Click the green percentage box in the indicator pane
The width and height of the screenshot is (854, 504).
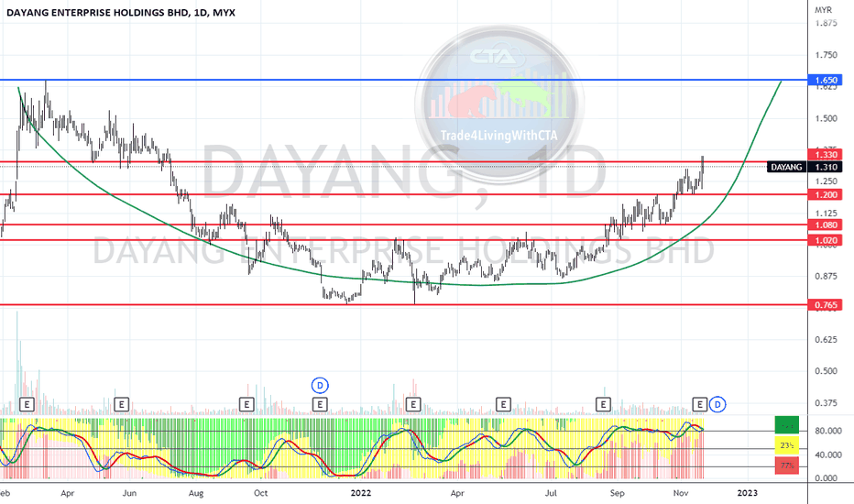pyautogui.click(x=787, y=425)
